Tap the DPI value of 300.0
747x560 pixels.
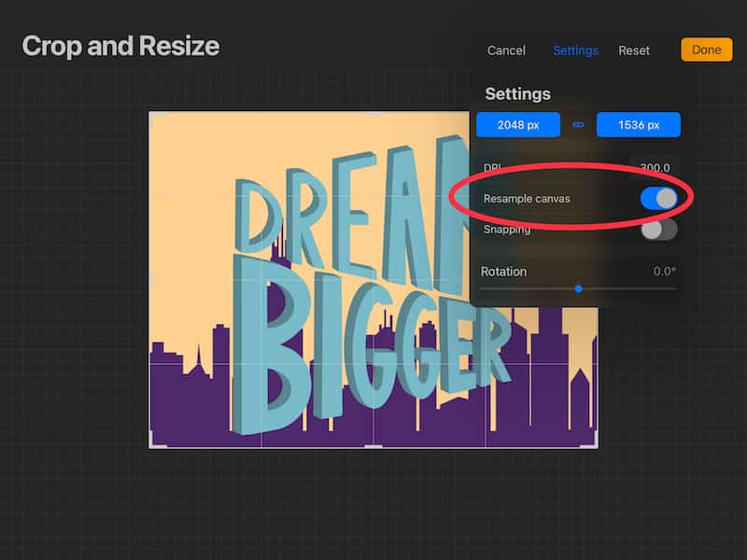pyautogui.click(x=656, y=167)
